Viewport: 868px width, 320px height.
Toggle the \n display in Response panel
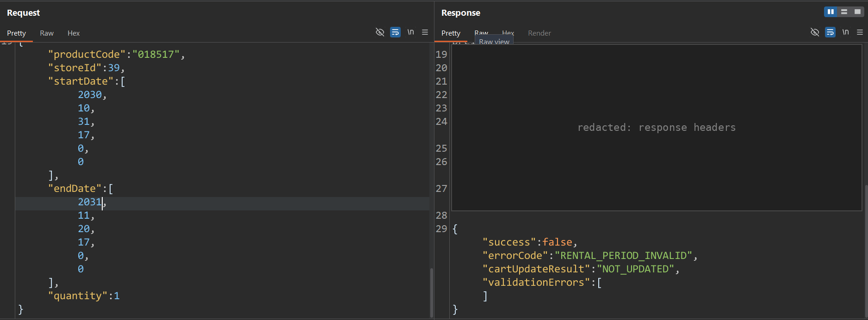pos(845,32)
